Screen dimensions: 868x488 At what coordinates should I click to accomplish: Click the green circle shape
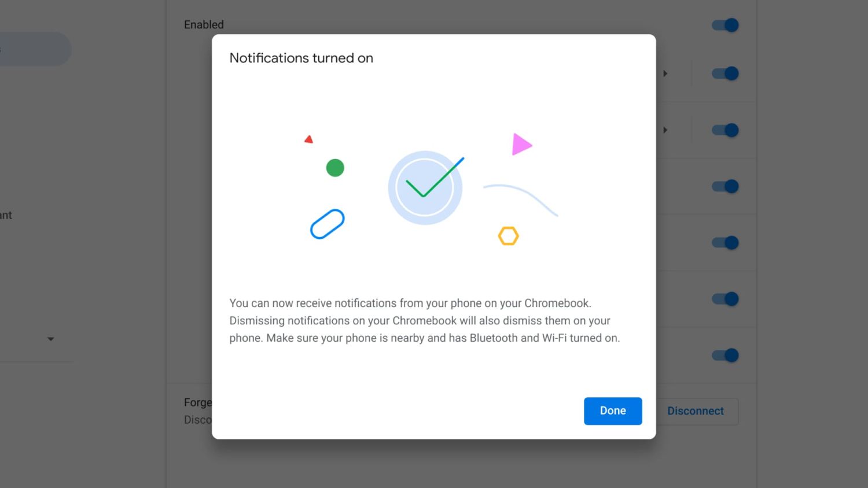335,168
